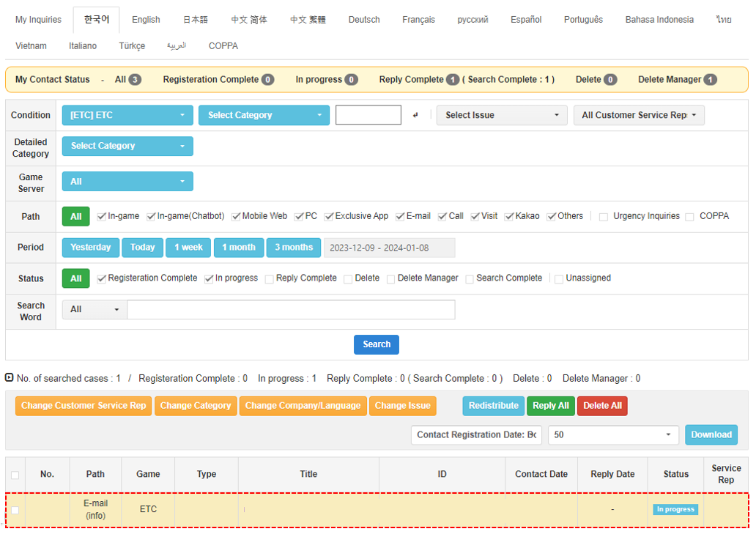Click the enter arrow icon beside the condition text box

415,115
